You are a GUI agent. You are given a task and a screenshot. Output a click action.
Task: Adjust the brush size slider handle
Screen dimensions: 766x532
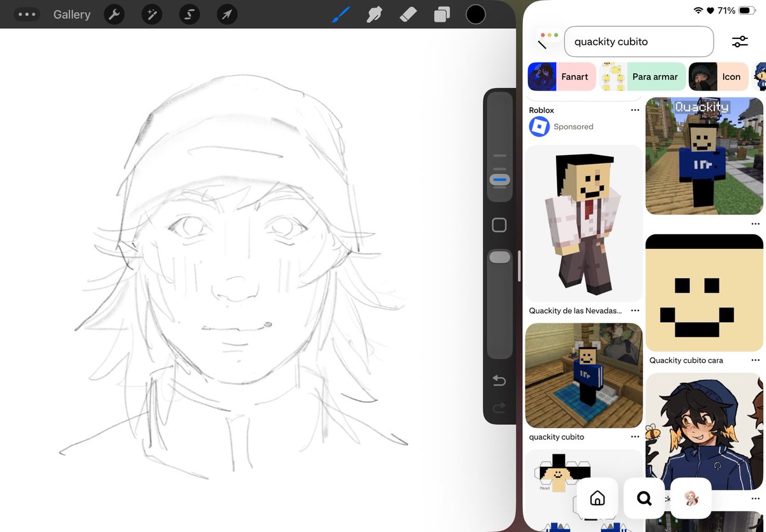(500, 180)
